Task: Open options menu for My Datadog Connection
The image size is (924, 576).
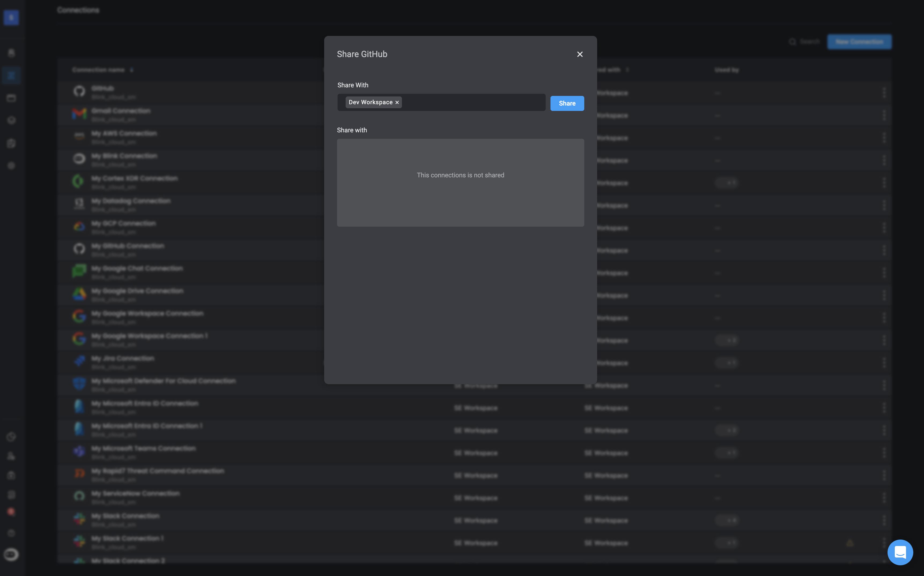Action: [884, 205]
